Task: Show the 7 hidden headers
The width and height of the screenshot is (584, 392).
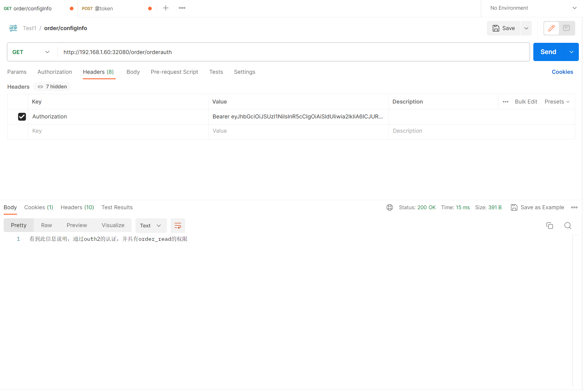Action: 52,87
